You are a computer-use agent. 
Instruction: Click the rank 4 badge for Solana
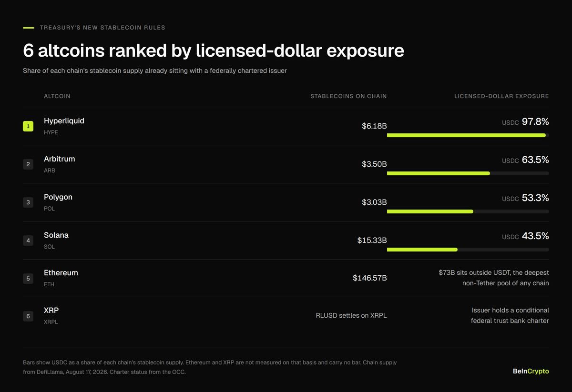point(28,241)
